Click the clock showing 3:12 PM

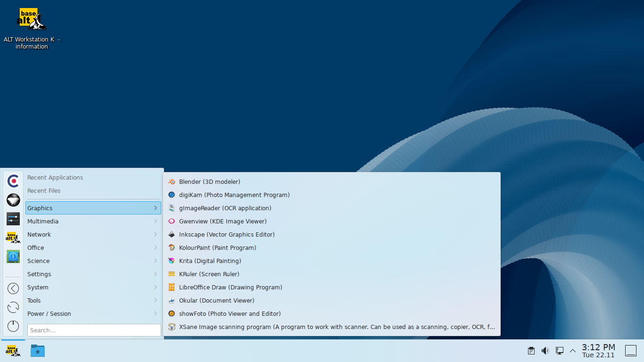tap(598, 351)
